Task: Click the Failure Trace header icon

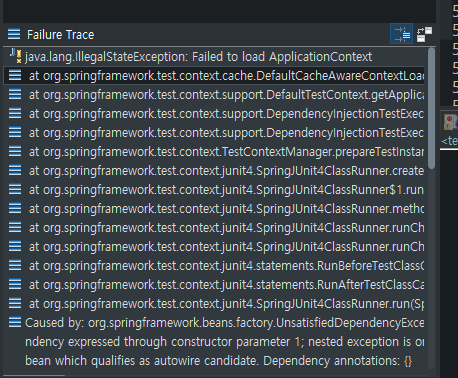Action: 14,34
